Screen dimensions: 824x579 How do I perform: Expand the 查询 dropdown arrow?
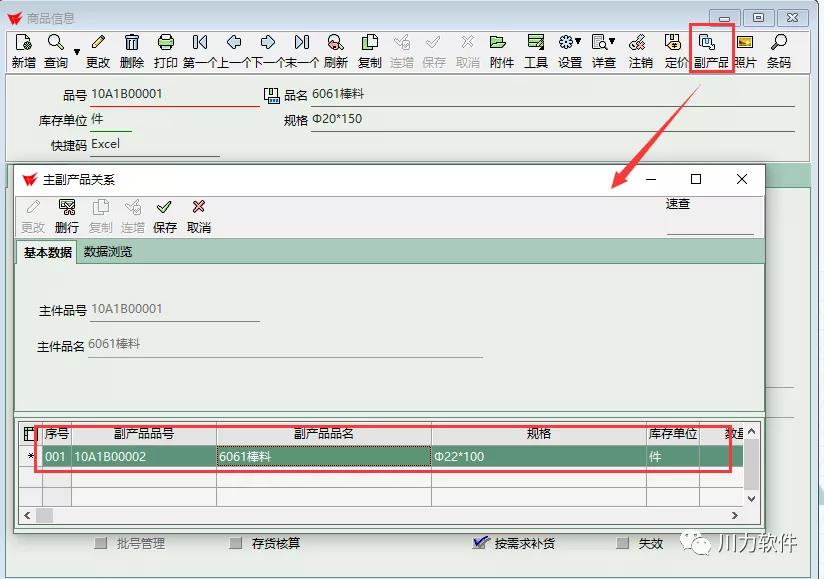click(x=77, y=51)
